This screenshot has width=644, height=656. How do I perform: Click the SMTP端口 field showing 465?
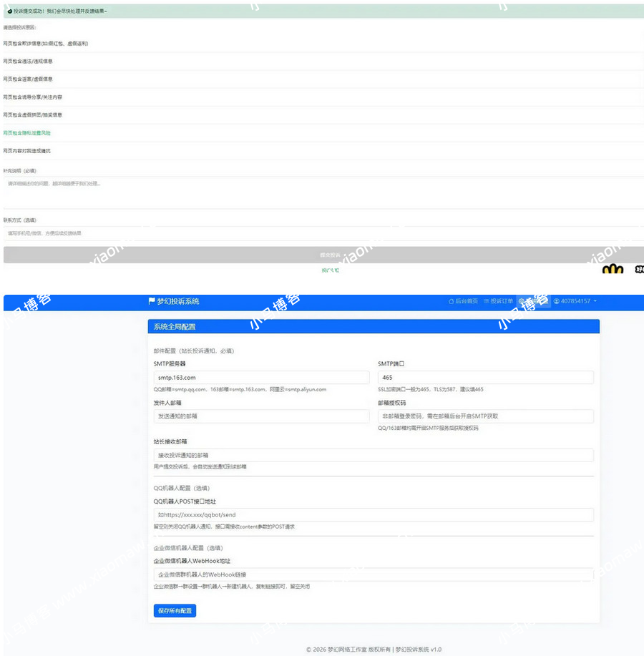coord(485,377)
